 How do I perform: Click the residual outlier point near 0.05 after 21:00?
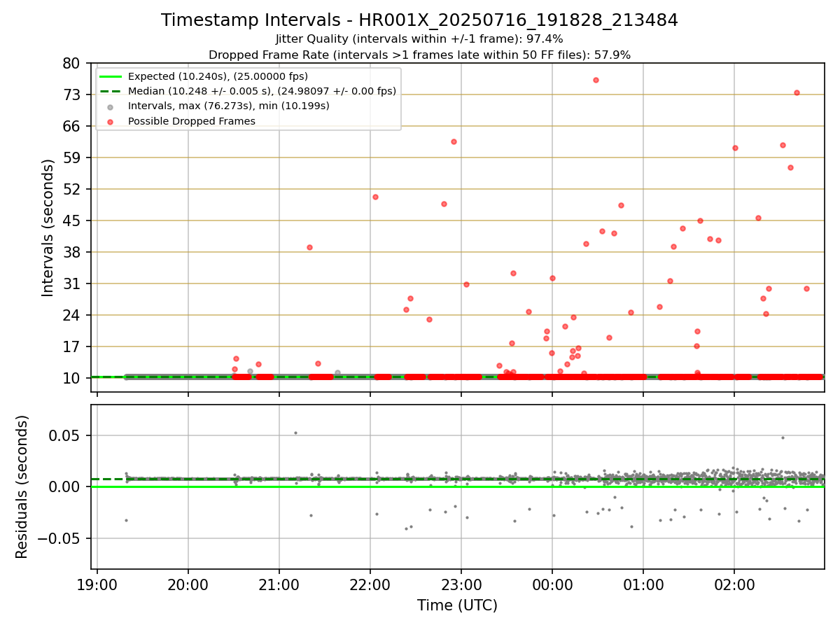coord(295,433)
